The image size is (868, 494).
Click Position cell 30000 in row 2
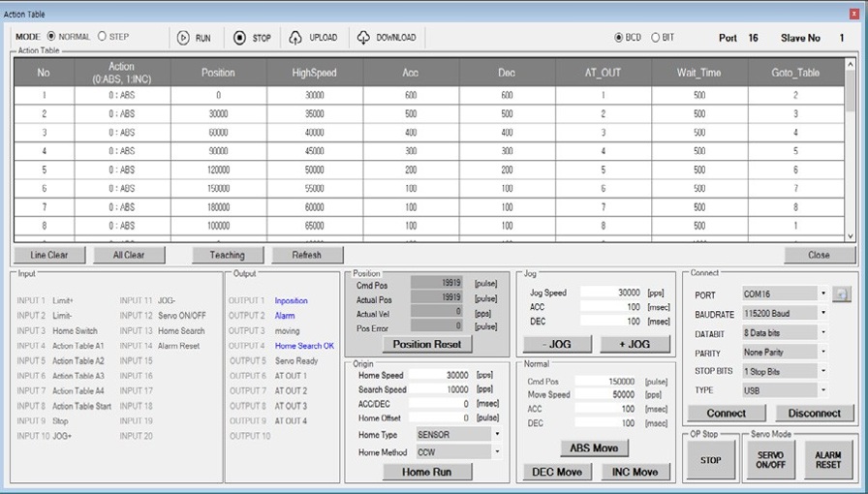click(218, 113)
